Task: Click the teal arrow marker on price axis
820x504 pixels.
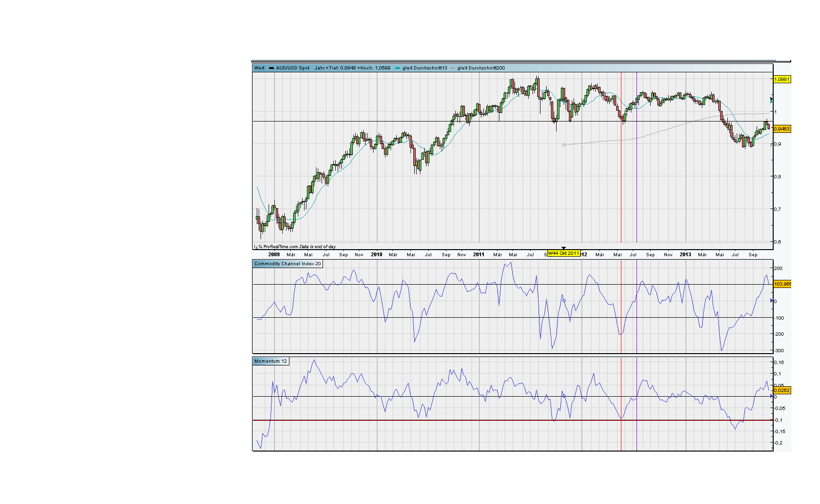Action: pyautogui.click(x=772, y=100)
